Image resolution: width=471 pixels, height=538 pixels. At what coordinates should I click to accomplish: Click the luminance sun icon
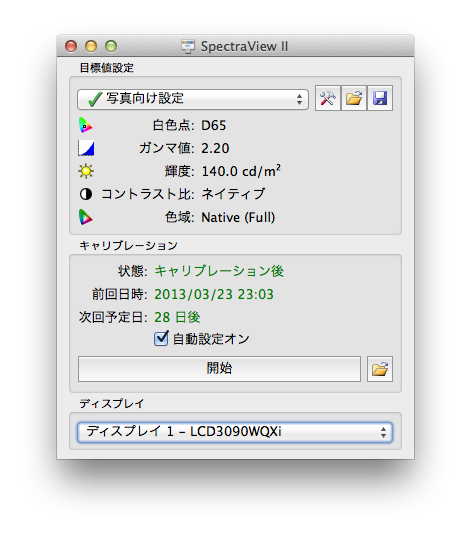(86, 171)
